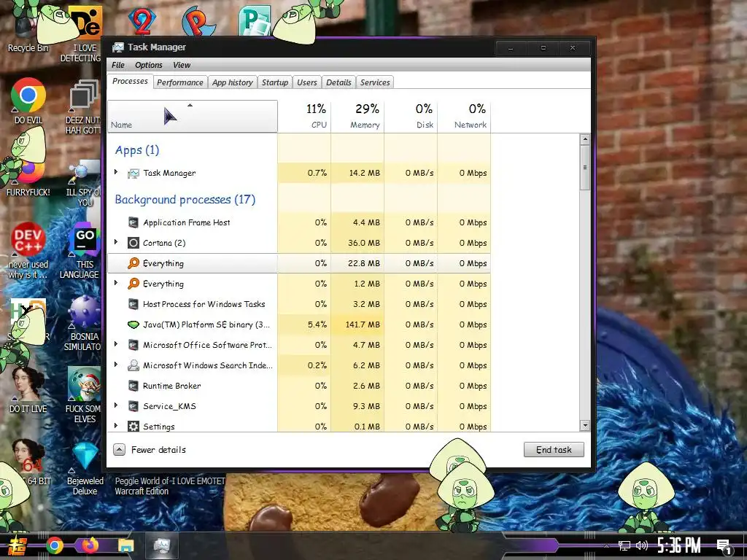Screen dimensions: 747x560
Task: Collapse view with Fewer details arrow
Action: tap(119, 449)
